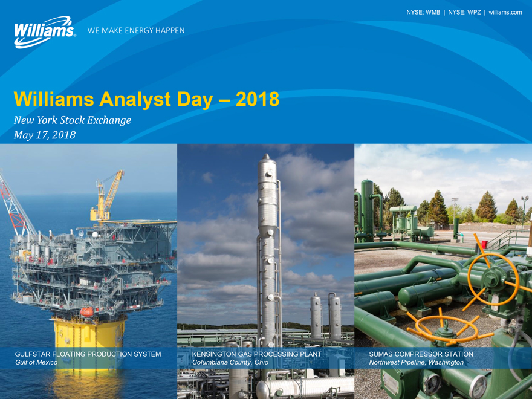532x399 pixels.
Task: Click the 'Columbiana County, Ohio' caption line
Action: [230, 362]
